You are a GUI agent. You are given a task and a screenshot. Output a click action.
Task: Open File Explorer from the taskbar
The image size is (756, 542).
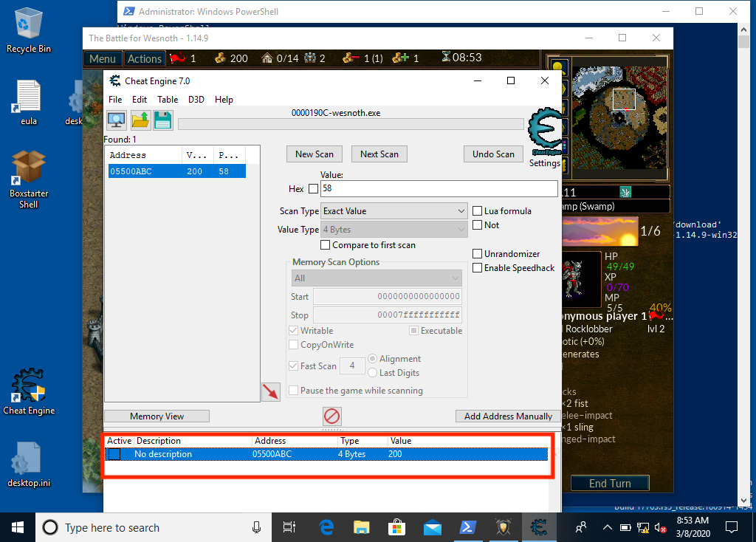362,527
